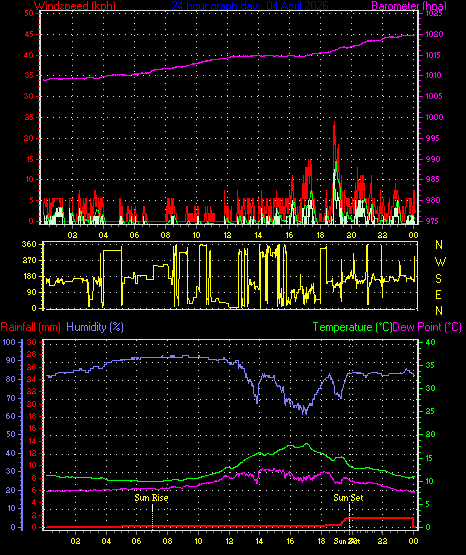
Task: Click the 00 hour tick on wind chart
Action: click(413, 235)
